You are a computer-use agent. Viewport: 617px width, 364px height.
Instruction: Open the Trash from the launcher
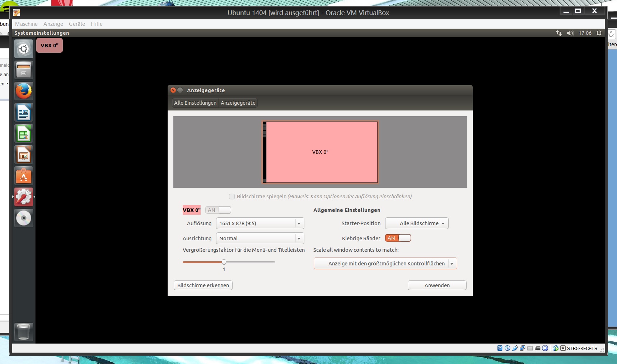coord(24,332)
